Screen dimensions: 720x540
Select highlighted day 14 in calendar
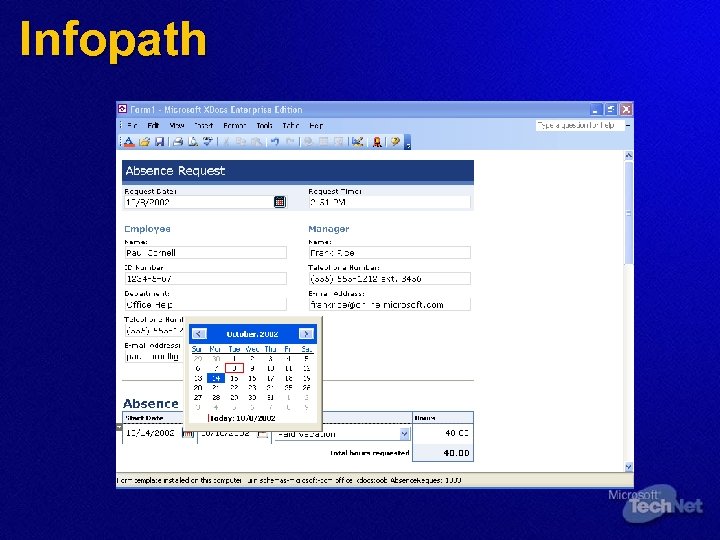(x=216, y=378)
